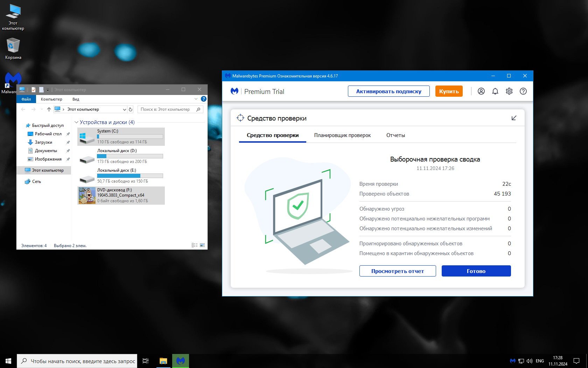588x368 pixels.
Task: Open Рабочий стол in the navigation pane
Action: pyautogui.click(x=48, y=134)
